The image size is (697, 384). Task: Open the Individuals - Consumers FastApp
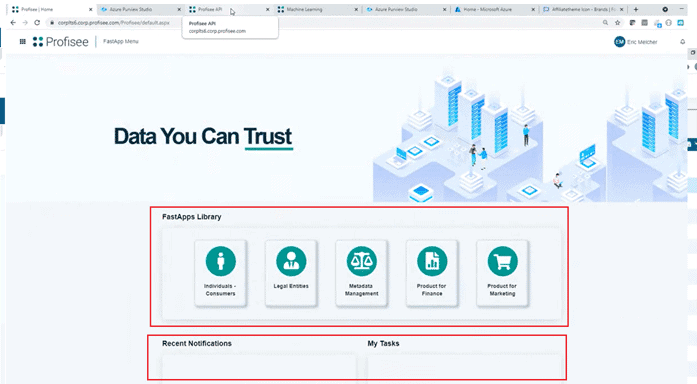pyautogui.click(x=220, y=273)
